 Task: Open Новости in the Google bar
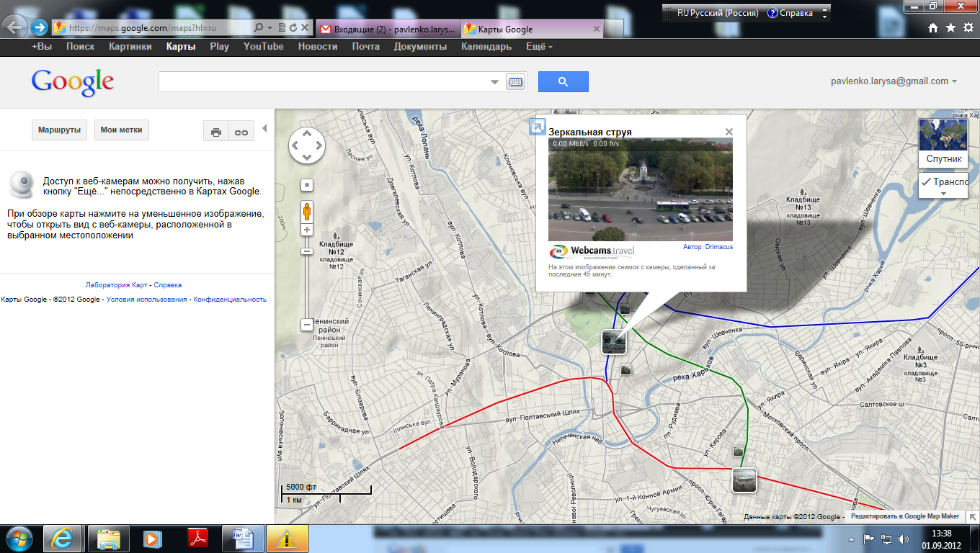pyautogui.click(x=318, y=47)
